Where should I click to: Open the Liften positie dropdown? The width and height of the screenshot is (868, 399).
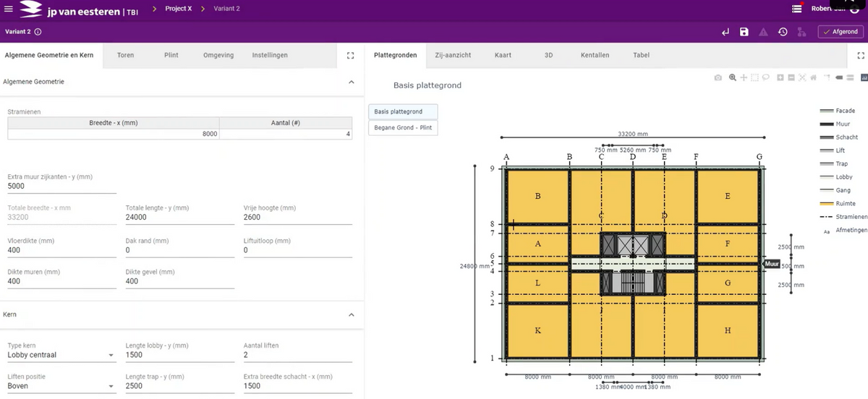tap(61, 386)
